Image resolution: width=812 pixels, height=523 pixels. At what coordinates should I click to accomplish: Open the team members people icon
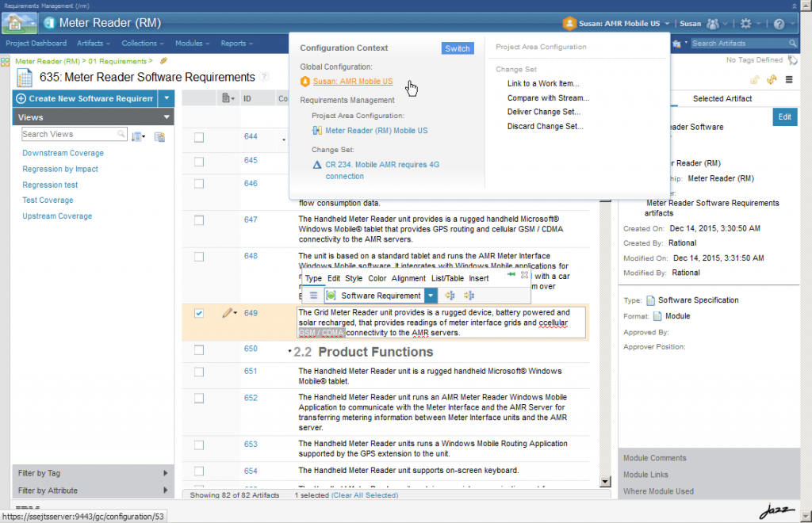[713, 24]
